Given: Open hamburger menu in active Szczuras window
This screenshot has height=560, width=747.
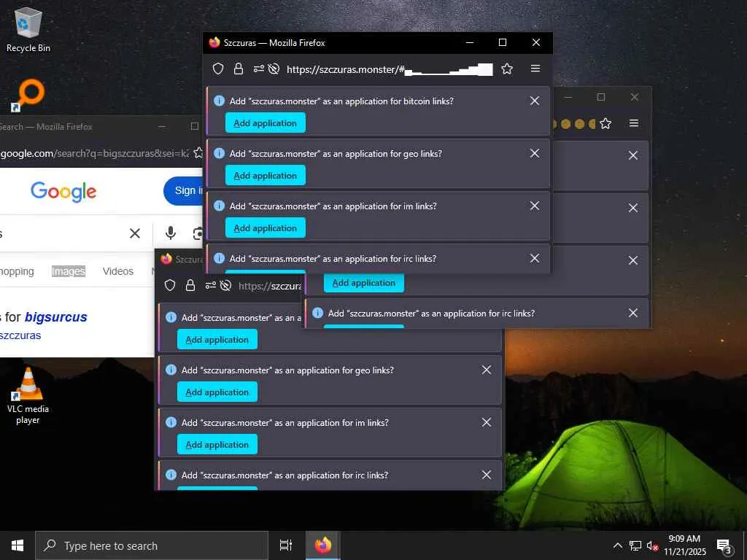Looking at the screenshot, I should pos(535,69).
